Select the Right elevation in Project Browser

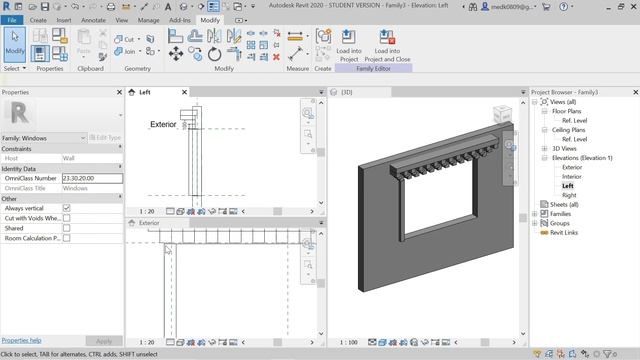569,195
